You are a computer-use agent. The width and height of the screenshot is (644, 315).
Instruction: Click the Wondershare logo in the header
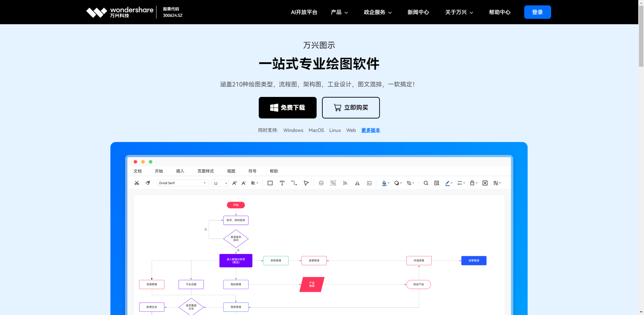click(120, 12)
